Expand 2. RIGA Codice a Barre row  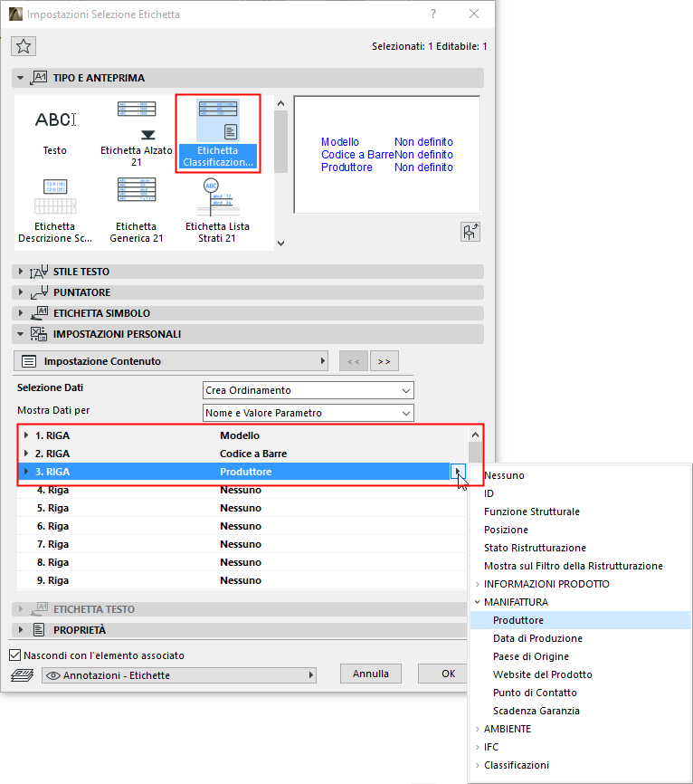26,454
